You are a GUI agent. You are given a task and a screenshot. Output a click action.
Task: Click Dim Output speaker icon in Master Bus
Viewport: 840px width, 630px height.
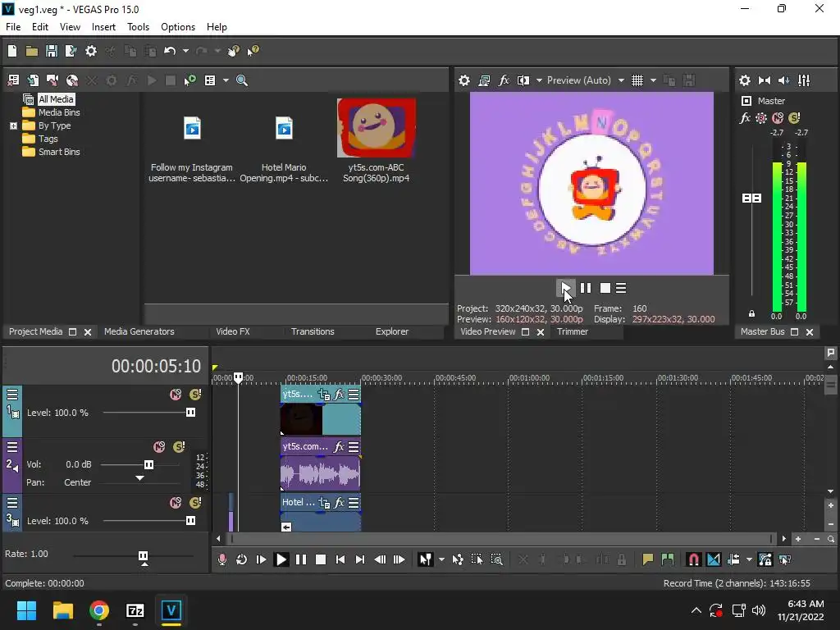point(784,80)
